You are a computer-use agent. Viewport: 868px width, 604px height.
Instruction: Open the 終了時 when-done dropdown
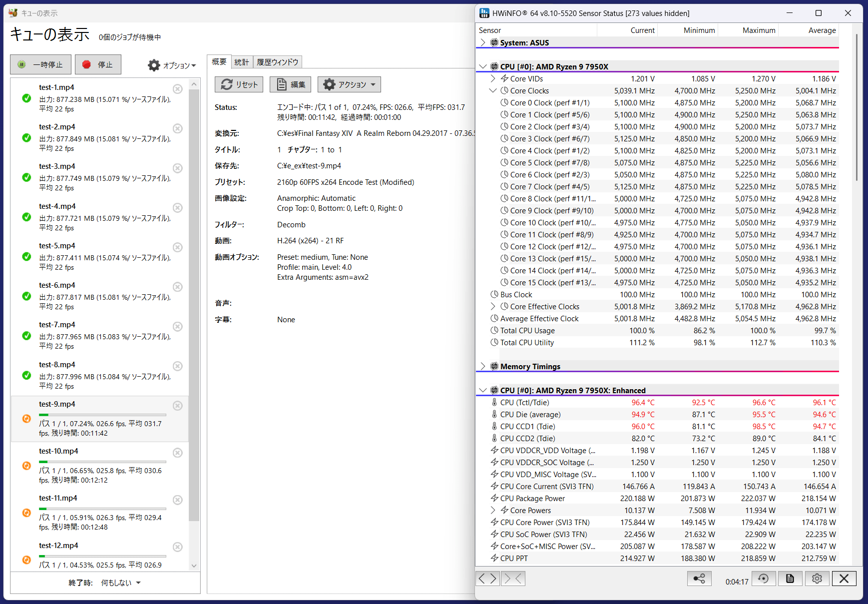point(121,583)
